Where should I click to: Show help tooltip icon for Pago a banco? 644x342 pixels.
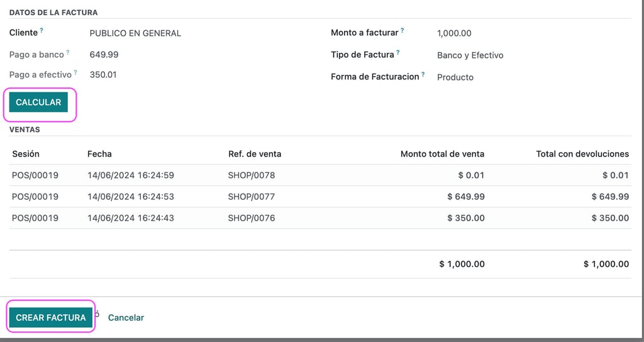click(x=68, y=52)
